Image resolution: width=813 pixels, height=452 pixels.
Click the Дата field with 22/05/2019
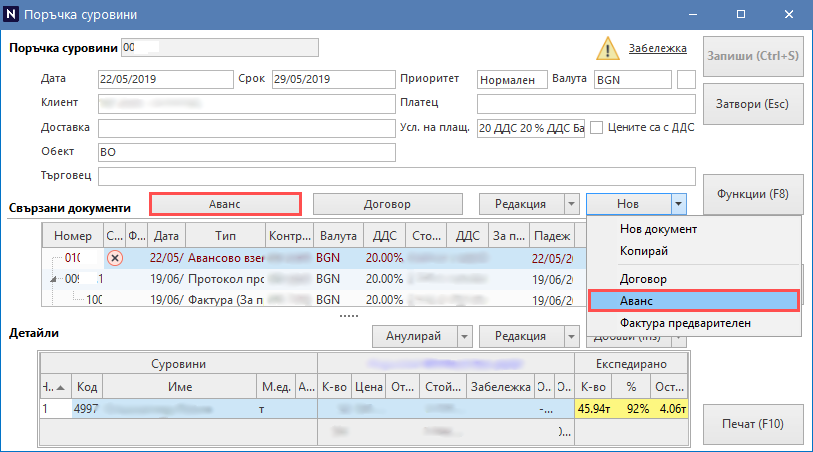coord(165,79)
